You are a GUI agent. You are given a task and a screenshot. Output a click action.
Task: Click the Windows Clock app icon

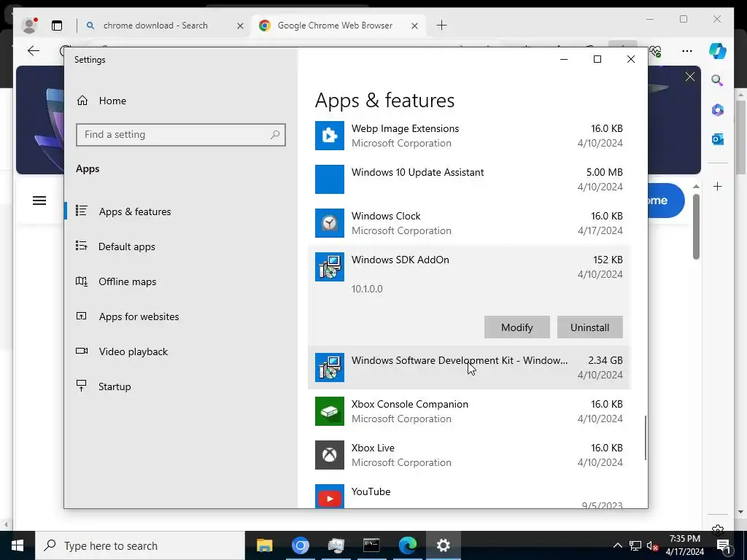tap(329, 223)
